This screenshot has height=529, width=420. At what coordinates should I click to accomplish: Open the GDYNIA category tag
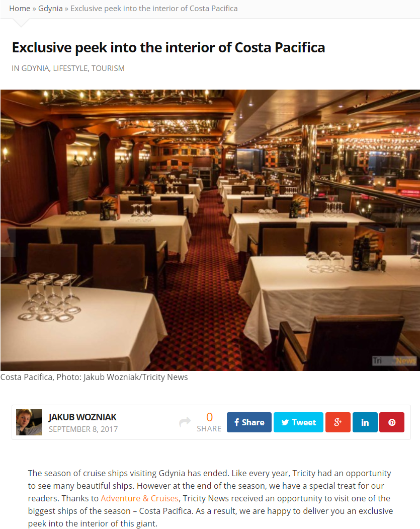pos(35,68)
